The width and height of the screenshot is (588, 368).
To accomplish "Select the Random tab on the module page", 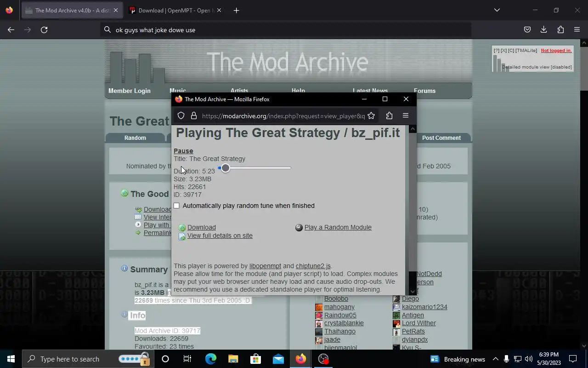I will [135, 138].
